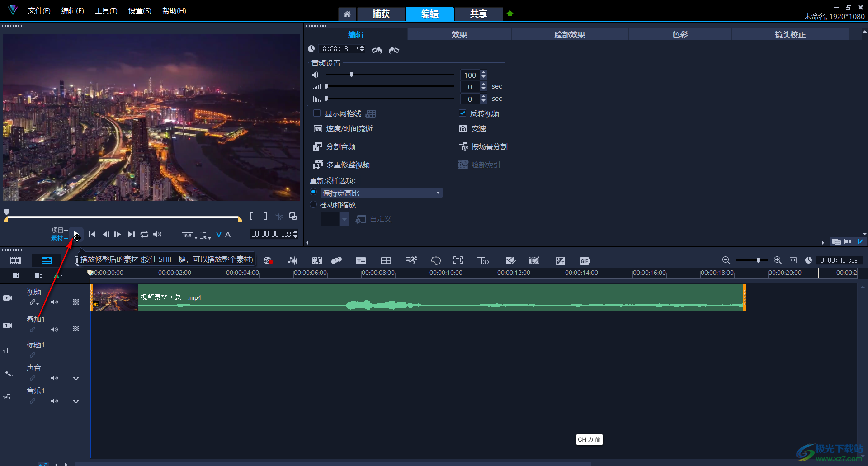
Task: Set mark-out bracket in preview
Action: [x=265, y=216]
